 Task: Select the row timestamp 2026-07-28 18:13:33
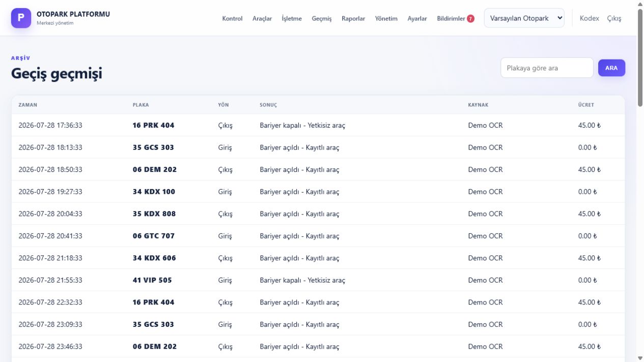[50, 147]
